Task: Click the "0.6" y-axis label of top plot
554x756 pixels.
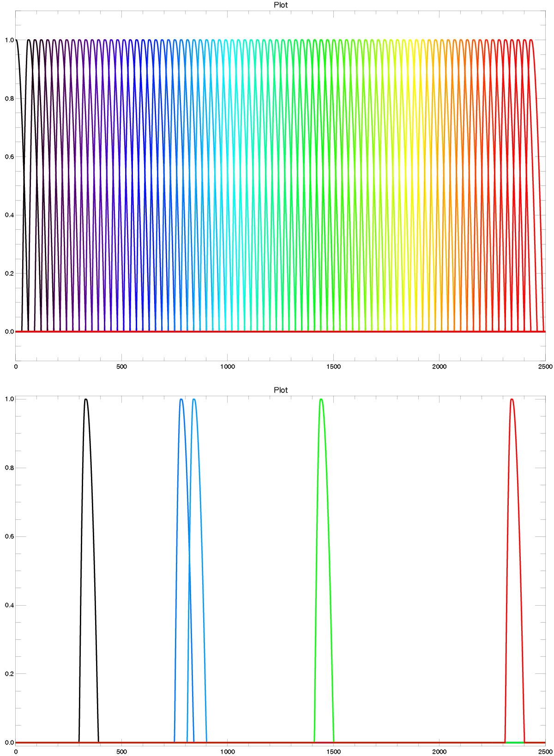Action: coord(8,157)
